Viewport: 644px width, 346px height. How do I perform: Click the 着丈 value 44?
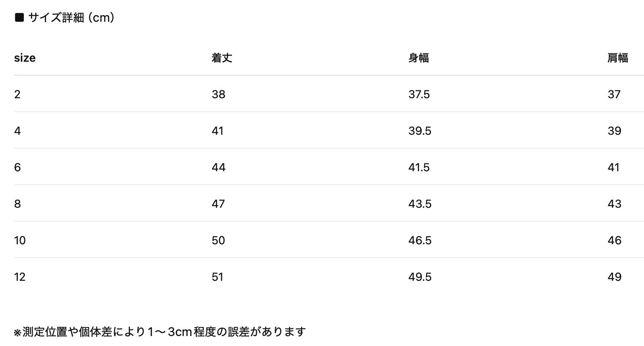[x=218, y=167]
